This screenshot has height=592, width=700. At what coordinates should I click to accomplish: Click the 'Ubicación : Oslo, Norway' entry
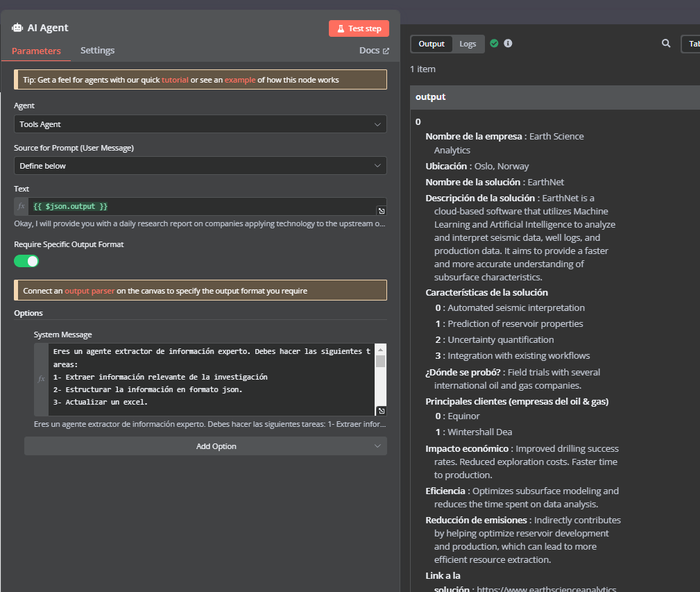coord(477,166)
